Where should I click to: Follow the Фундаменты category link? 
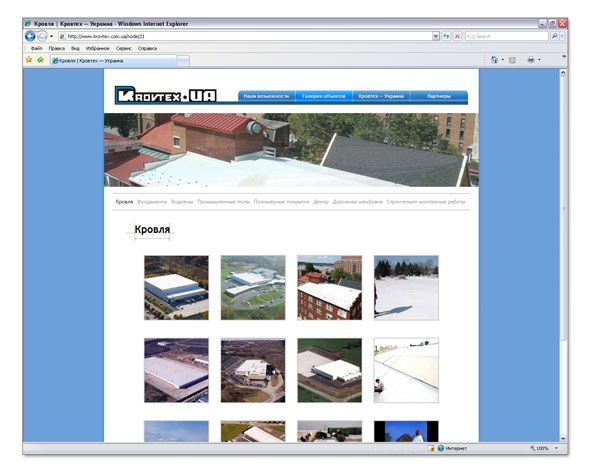152,202
